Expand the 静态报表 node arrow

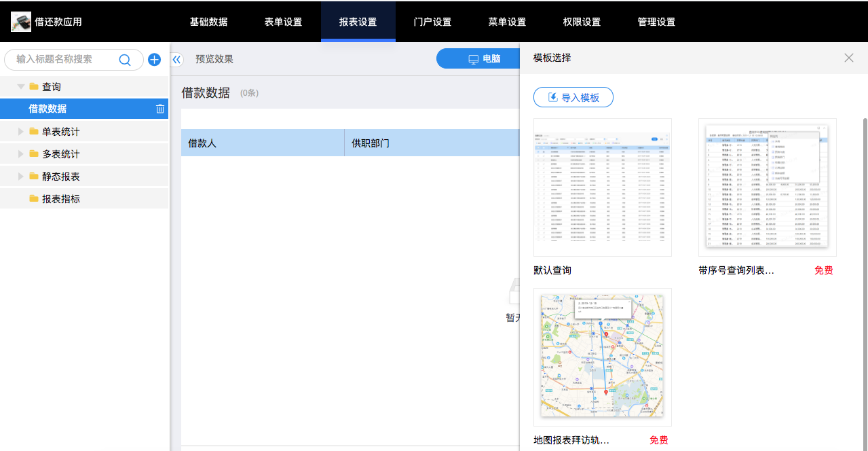[x=21, y=177]
